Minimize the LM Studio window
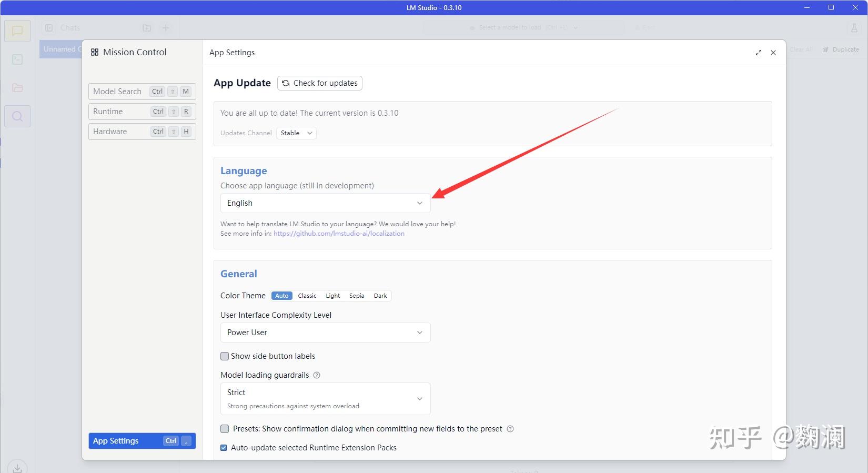 807,7
